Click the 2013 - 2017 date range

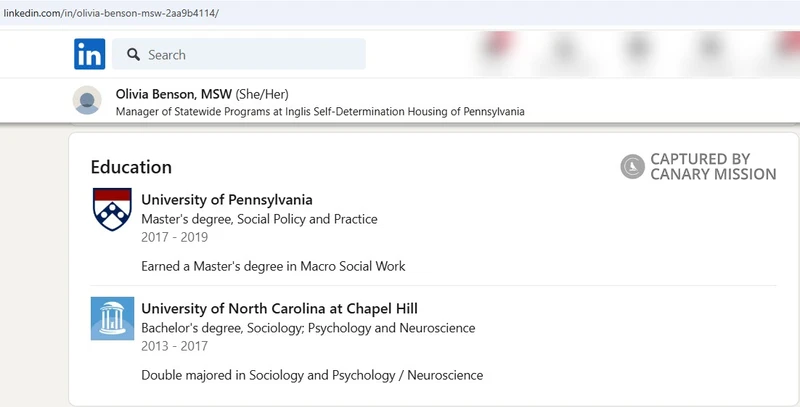point(176,347)
